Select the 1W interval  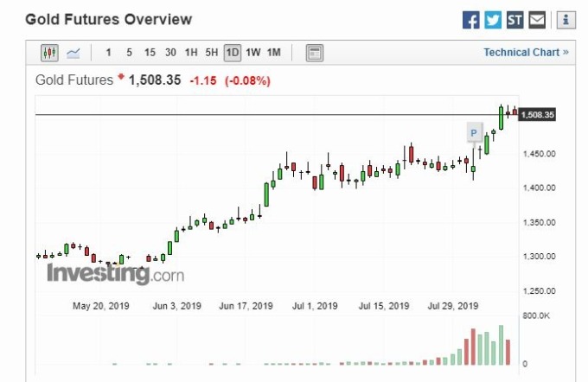click(x=253, y=53)
